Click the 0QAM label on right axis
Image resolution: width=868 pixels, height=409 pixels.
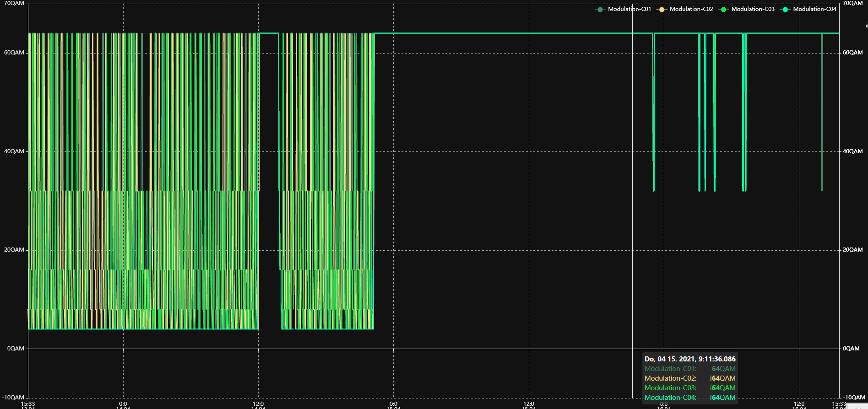(851, 349)
